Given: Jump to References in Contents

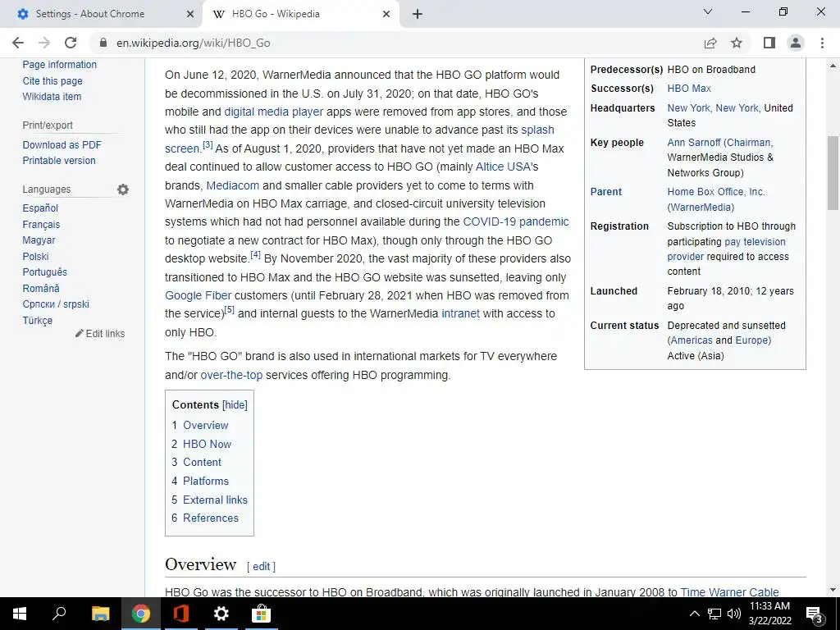Looking at the screenshot, I should (x=211, y=518).
